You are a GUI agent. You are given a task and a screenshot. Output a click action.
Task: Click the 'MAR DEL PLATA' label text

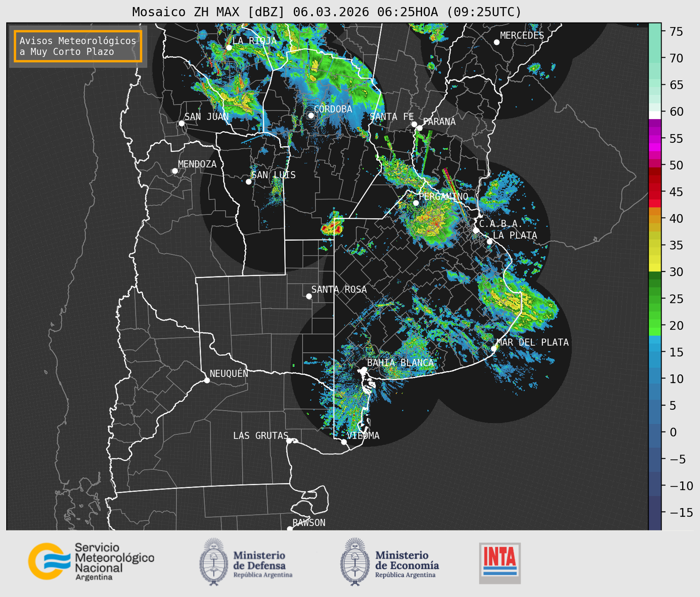click(532, 343)
